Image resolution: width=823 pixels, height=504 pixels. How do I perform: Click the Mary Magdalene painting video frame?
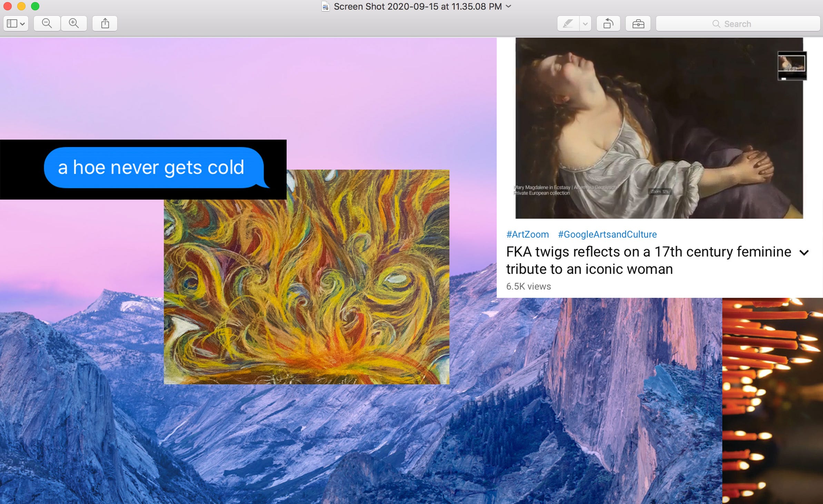(x=659, y=128)
